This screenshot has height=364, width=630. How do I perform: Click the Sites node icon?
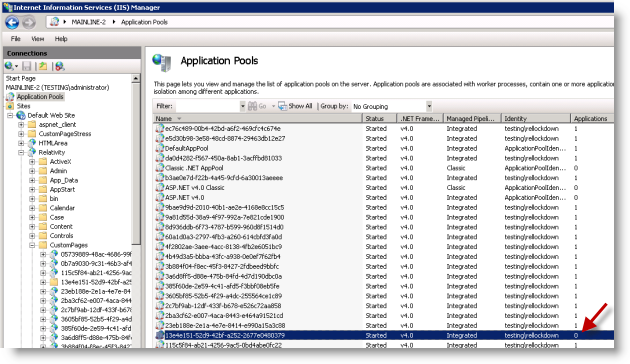pos(10,106)
